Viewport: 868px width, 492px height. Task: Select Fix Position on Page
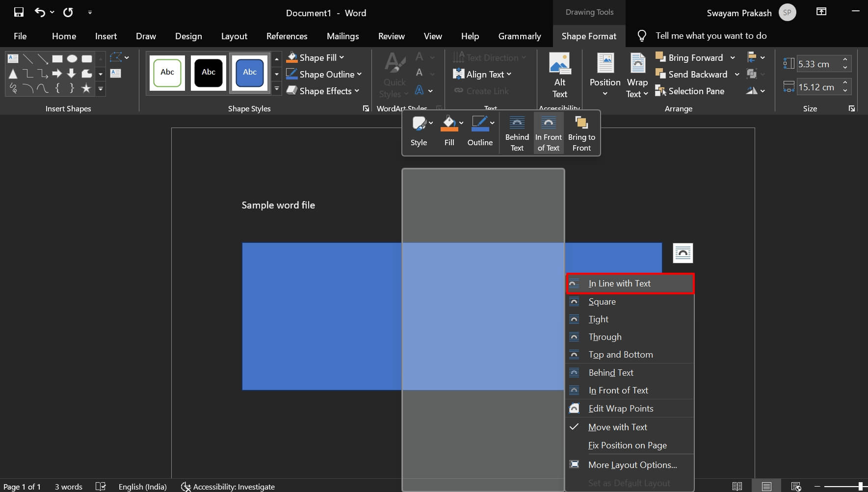(627, 445)
